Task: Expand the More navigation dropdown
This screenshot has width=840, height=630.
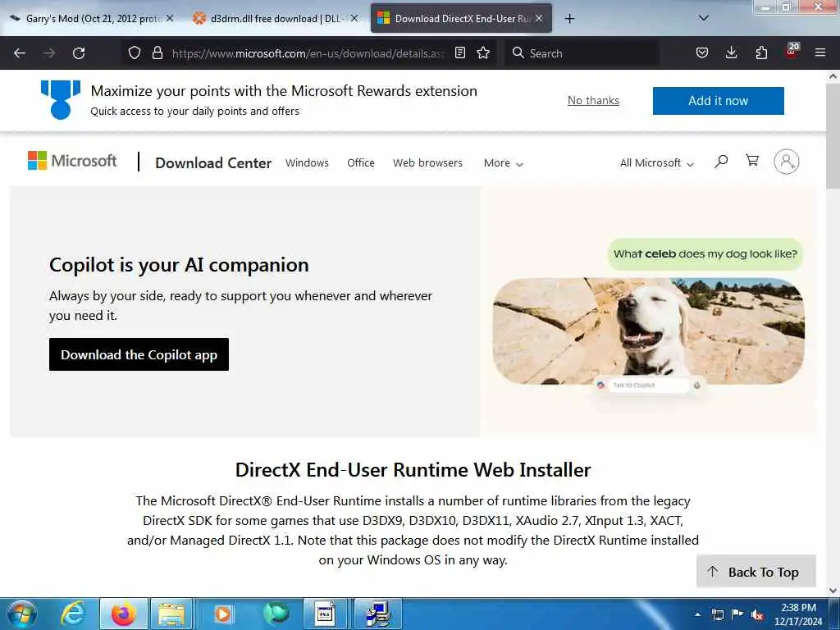Action: [503, 163]
